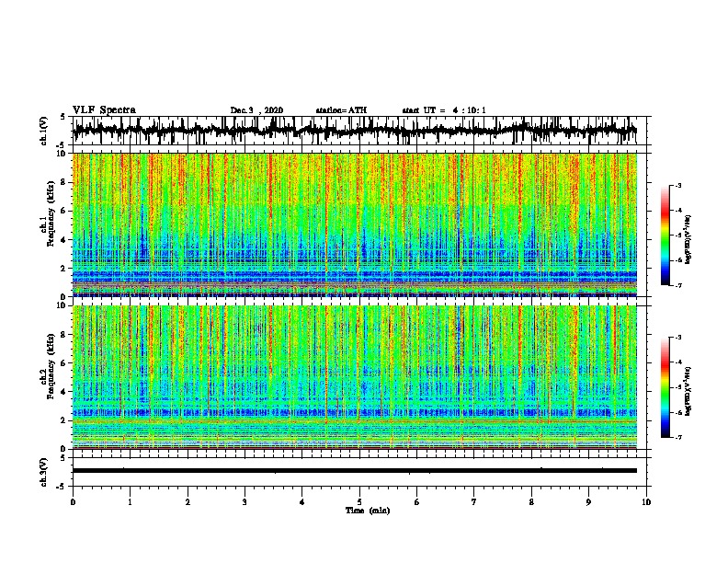Viewport: 728px width, 563px height.
Task: Click time axis tick label "6"
Action: [x=417, y=502]
